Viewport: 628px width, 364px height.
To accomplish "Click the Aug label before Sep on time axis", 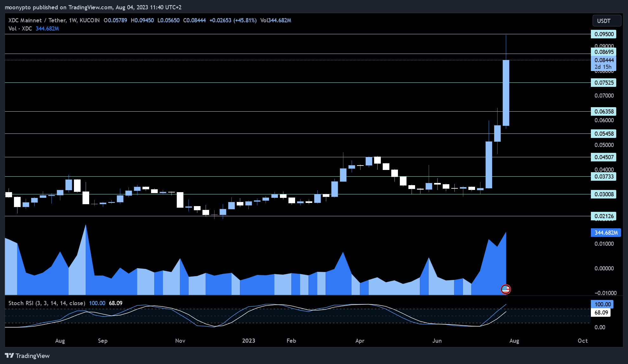I will click(x=60, y=341).
